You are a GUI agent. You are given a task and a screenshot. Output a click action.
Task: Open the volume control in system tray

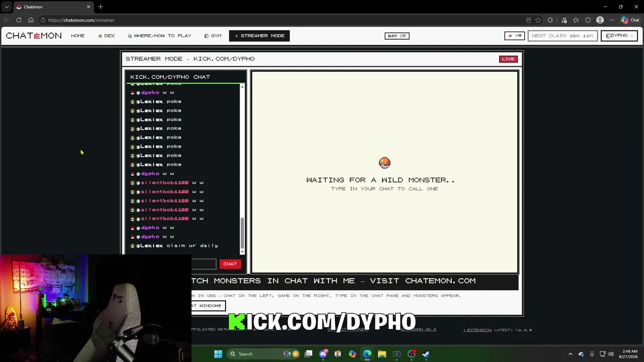coord(610,354)
